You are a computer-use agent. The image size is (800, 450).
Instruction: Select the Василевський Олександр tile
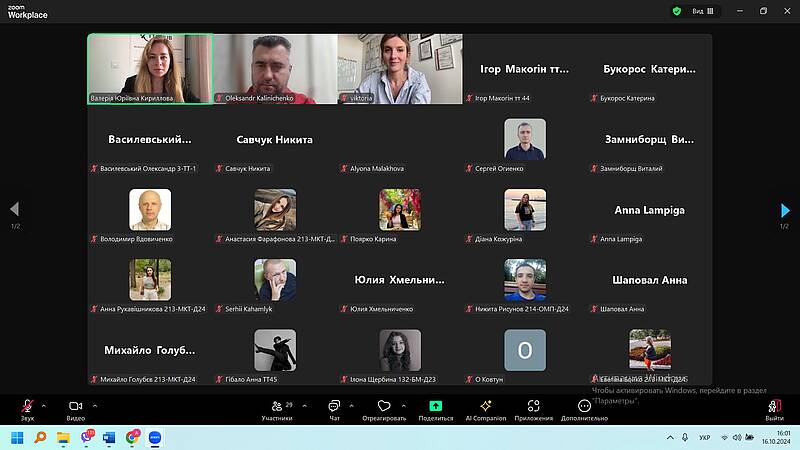tap(150, 139)
